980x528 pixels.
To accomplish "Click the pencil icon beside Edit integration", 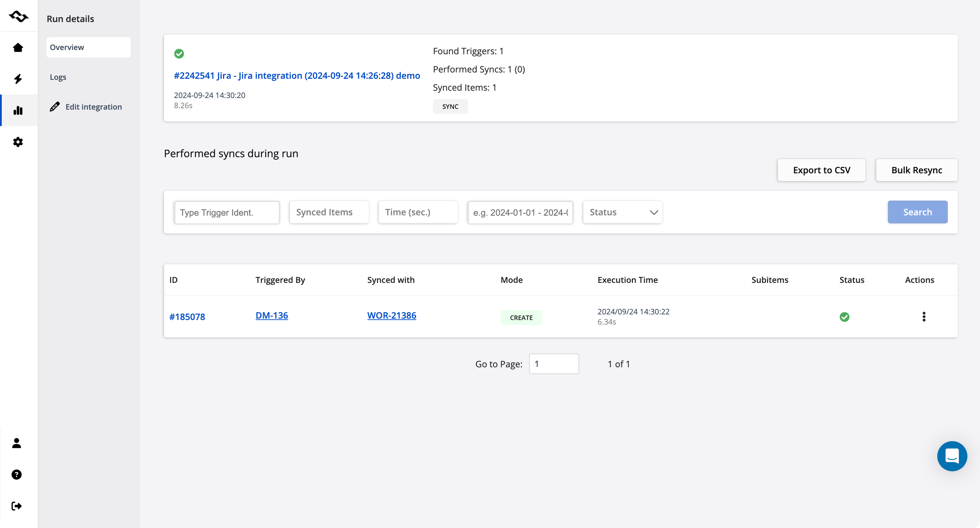I will click(x=55, y=107).
